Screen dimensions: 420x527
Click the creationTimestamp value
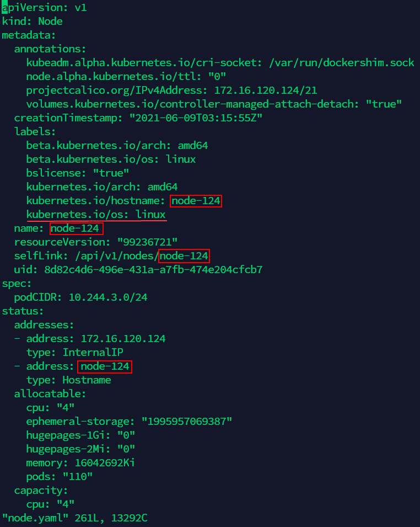[196, 118]
